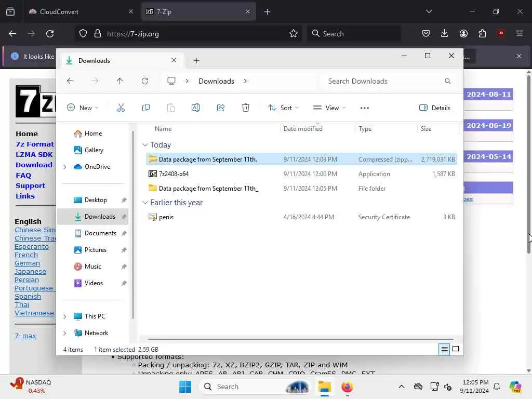Open Gallery in navigation pane
532x399 pixels.
point(94,150)
